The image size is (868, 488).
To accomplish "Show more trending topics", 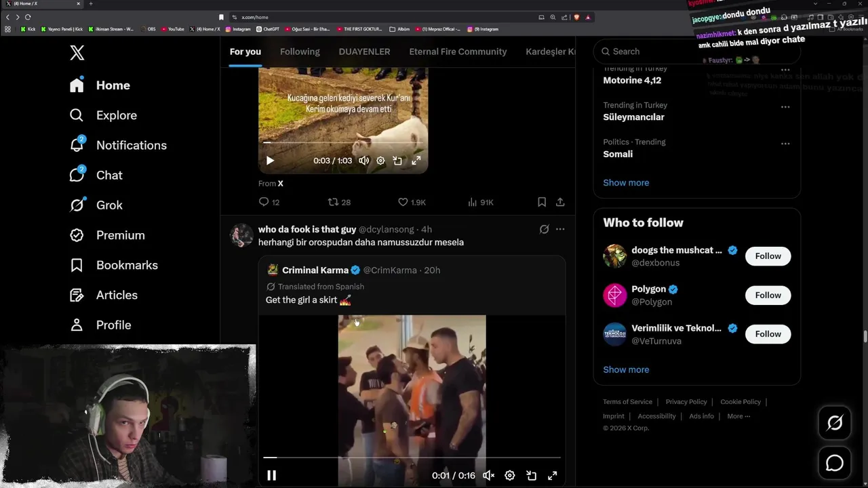I will [626, 182].
